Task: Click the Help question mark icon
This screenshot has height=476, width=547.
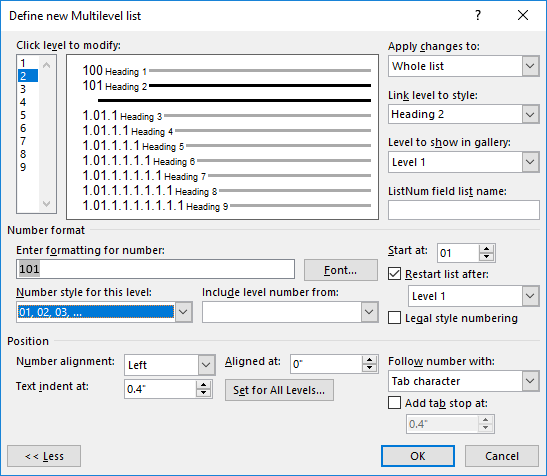Action: pos(478,15)
